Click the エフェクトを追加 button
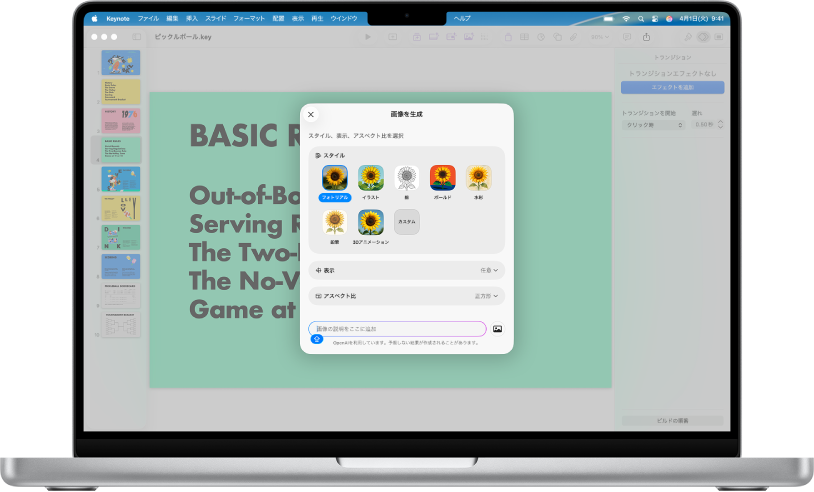 671,87
